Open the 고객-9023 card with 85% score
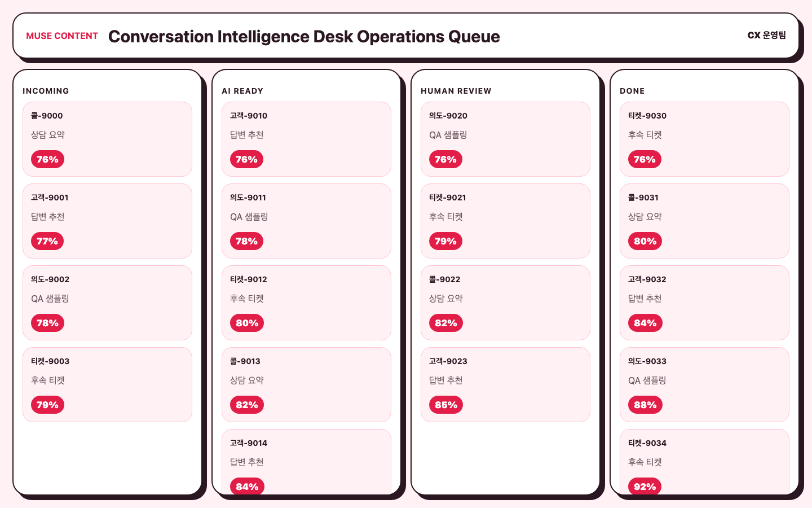 (x=505, y=384)
